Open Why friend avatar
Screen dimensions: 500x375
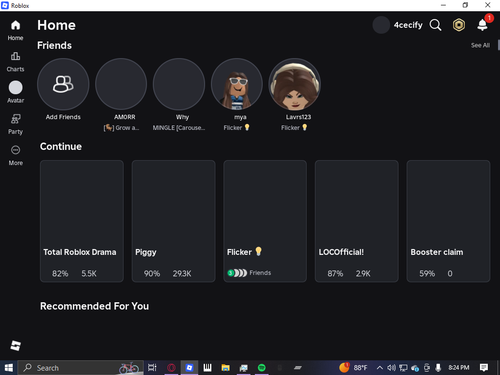point(179,84)
